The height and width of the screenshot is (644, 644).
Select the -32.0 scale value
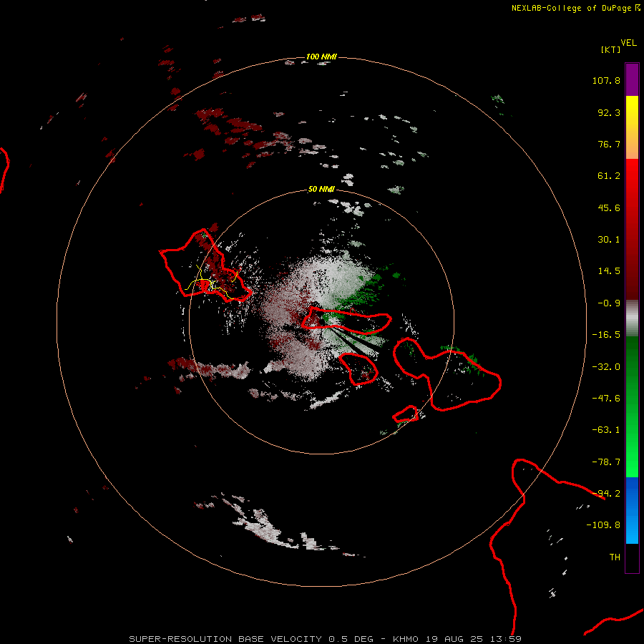(x=606, y=367)
